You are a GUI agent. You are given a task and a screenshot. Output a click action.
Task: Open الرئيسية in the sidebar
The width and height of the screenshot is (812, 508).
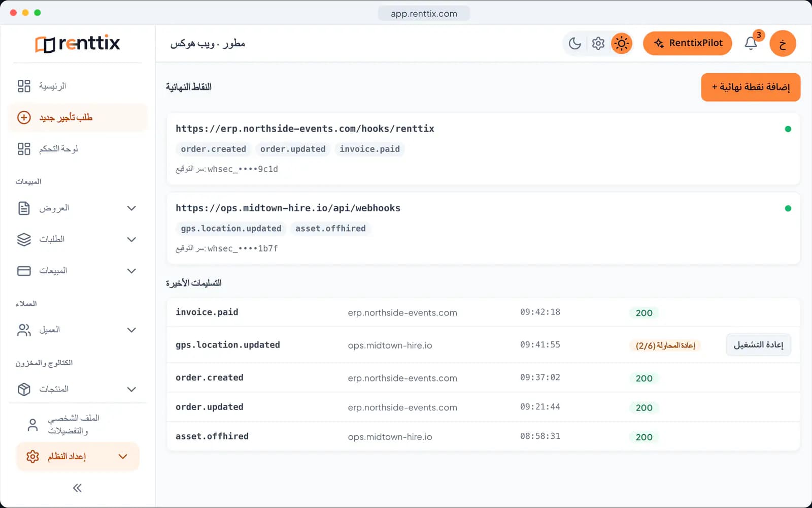pyautogui.click(x=78, y=86)
